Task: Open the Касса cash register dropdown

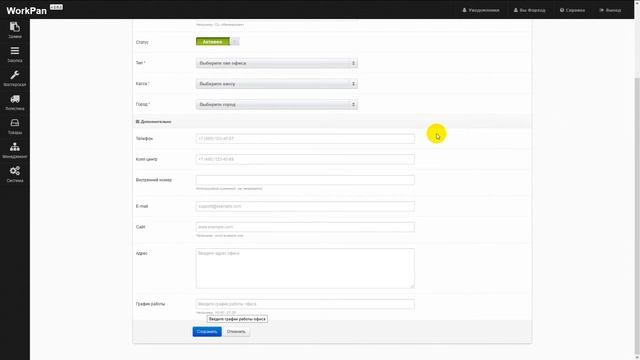Action: point(276,84)
